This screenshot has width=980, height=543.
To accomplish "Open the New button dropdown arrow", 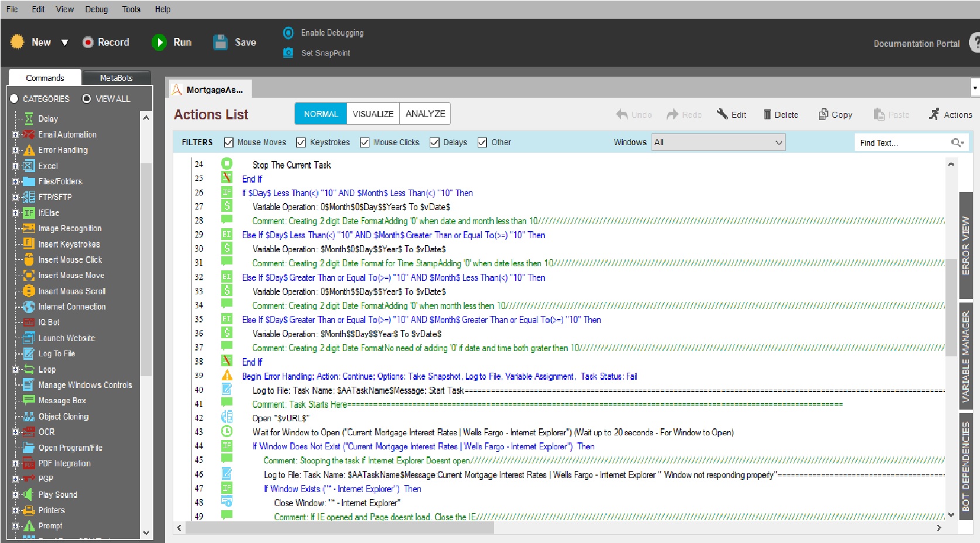I will 64,43.
